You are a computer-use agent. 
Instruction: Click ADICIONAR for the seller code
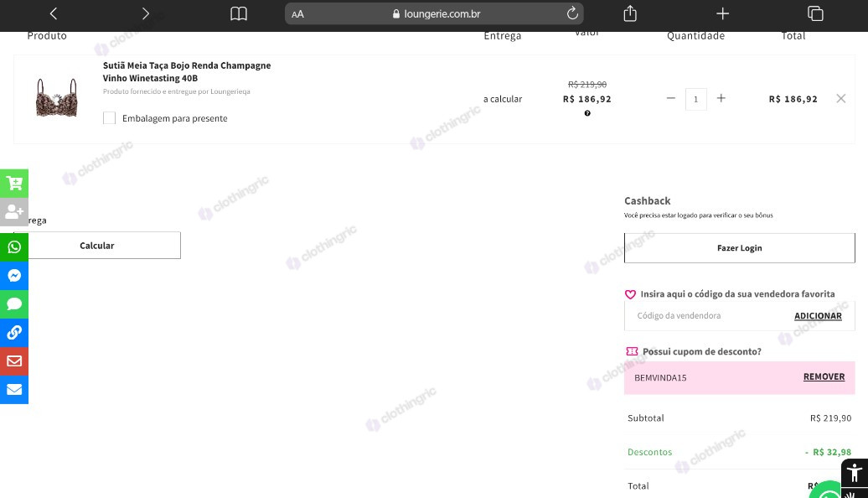[819, 316]
